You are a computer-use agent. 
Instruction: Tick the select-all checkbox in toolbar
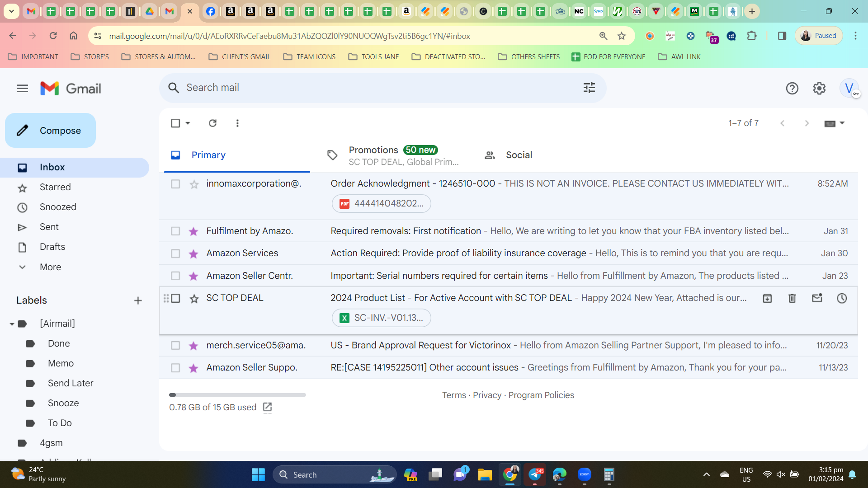pyautogui.click(x=175, y=123)
